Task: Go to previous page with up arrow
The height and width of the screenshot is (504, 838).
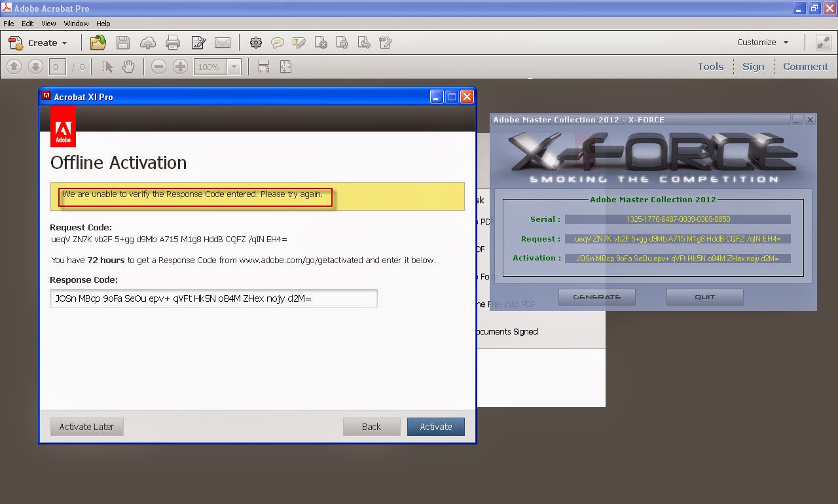Action: point(14,66)
